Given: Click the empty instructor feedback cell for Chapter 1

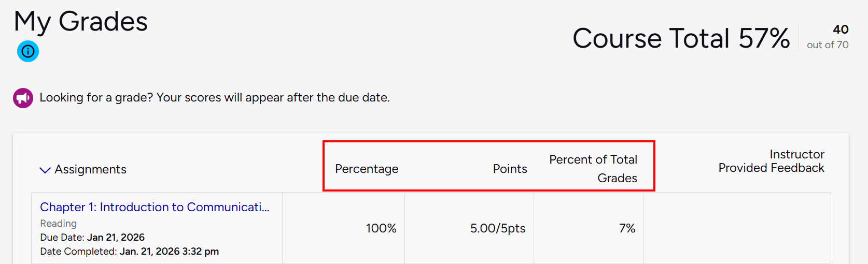Looking at the screenshot, I should pyautogui.click(x=737, y=228).
